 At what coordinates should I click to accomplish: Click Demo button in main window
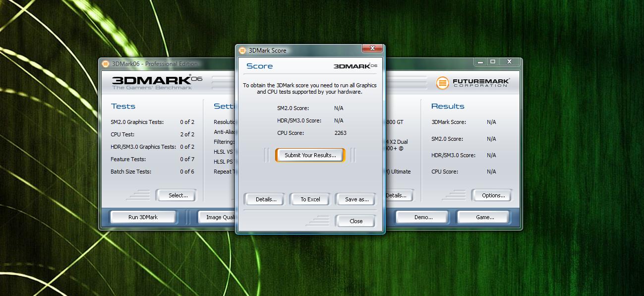[x=423, y=217]
